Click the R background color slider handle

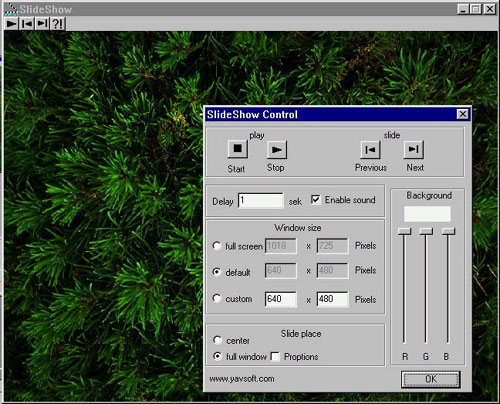[x=404, y=231]
